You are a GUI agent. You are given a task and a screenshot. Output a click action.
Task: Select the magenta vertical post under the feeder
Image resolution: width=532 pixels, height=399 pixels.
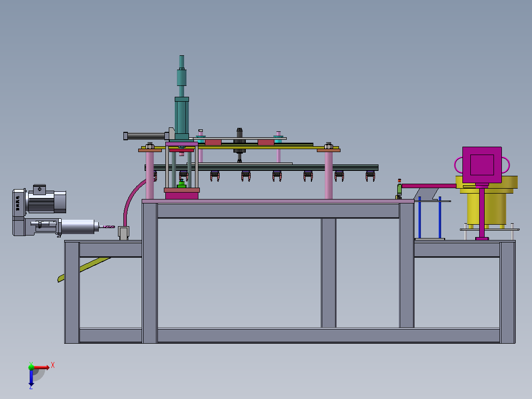[x=482, y=213]
